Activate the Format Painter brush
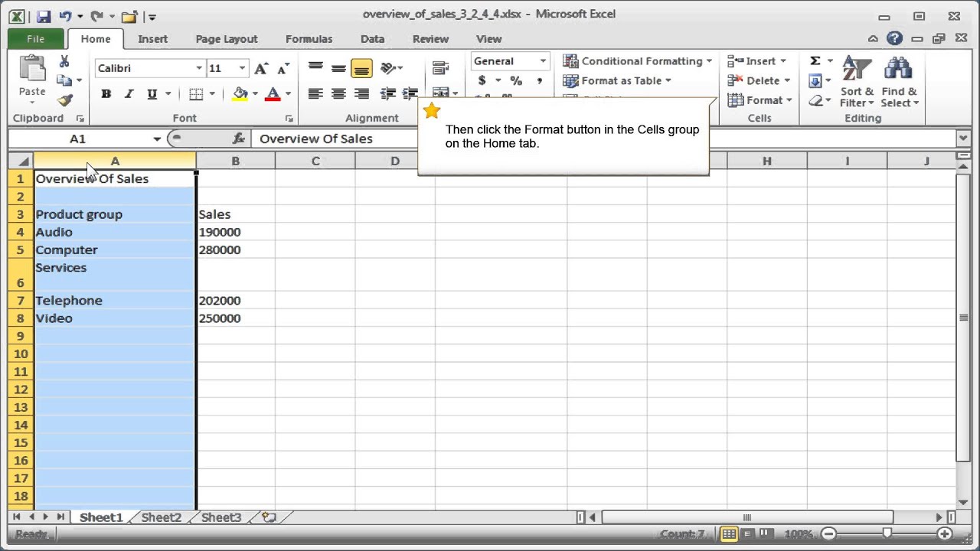This screenshot has width=980, height=551. tap(64, 100)
